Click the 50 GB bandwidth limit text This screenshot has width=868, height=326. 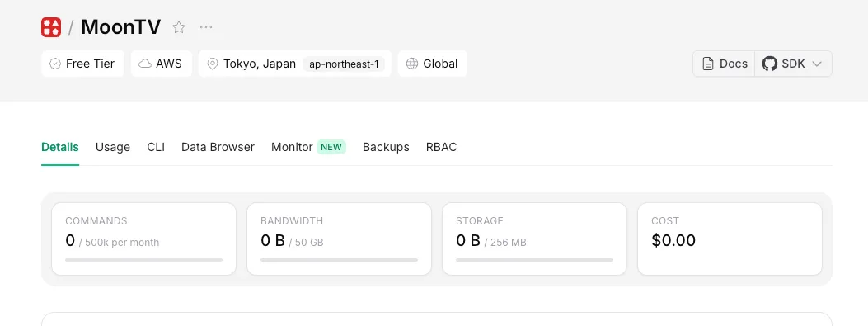coord(309,243)
